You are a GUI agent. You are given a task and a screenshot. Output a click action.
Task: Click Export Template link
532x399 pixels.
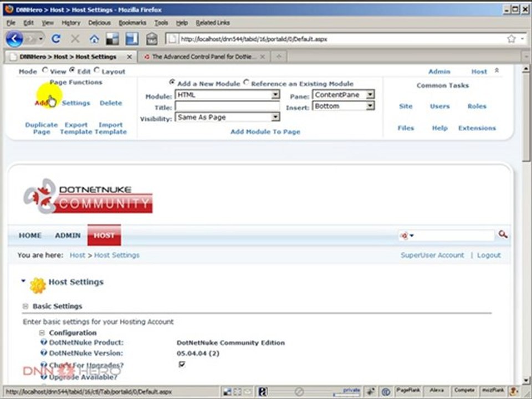(76, 128)
